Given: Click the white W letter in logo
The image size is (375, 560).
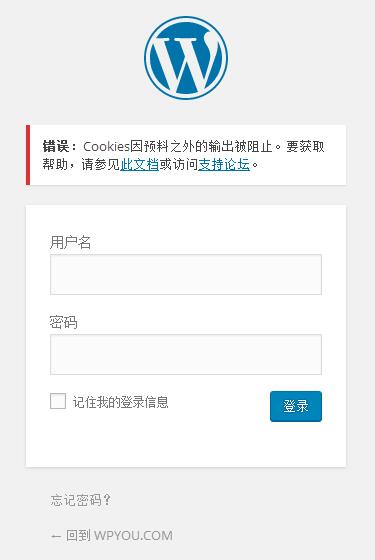Looking at the screenshot, I should click(x=186, y=63).
